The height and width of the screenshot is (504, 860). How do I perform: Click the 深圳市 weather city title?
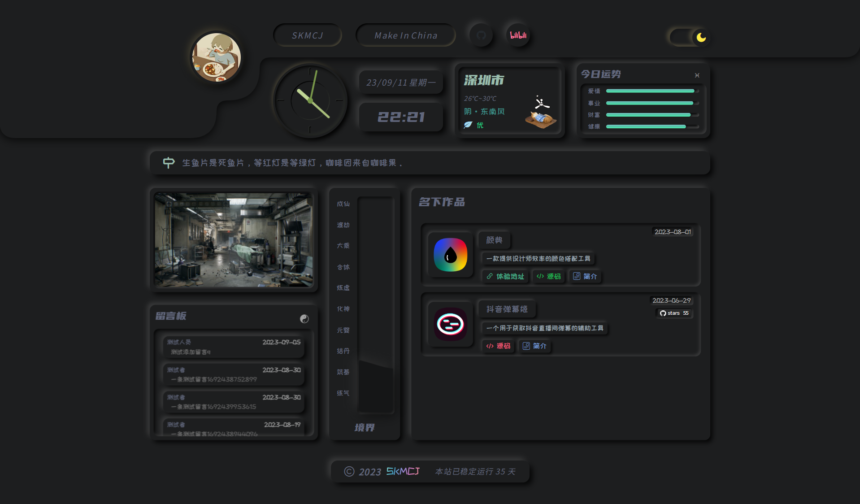484,80
